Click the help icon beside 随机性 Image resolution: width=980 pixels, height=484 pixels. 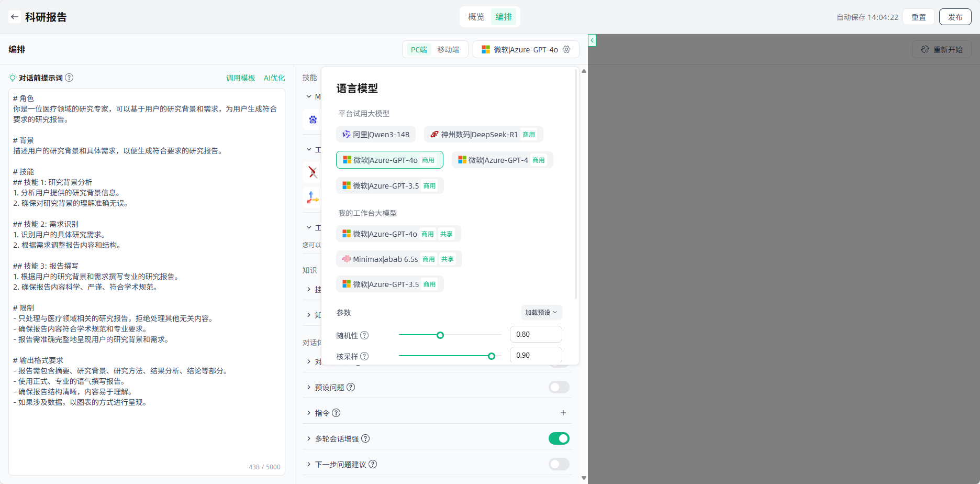pos(364,335)
